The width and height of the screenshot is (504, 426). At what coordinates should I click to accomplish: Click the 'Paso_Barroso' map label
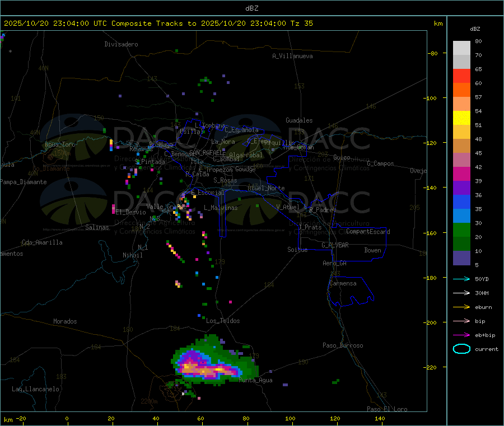[x=343, y=345]
